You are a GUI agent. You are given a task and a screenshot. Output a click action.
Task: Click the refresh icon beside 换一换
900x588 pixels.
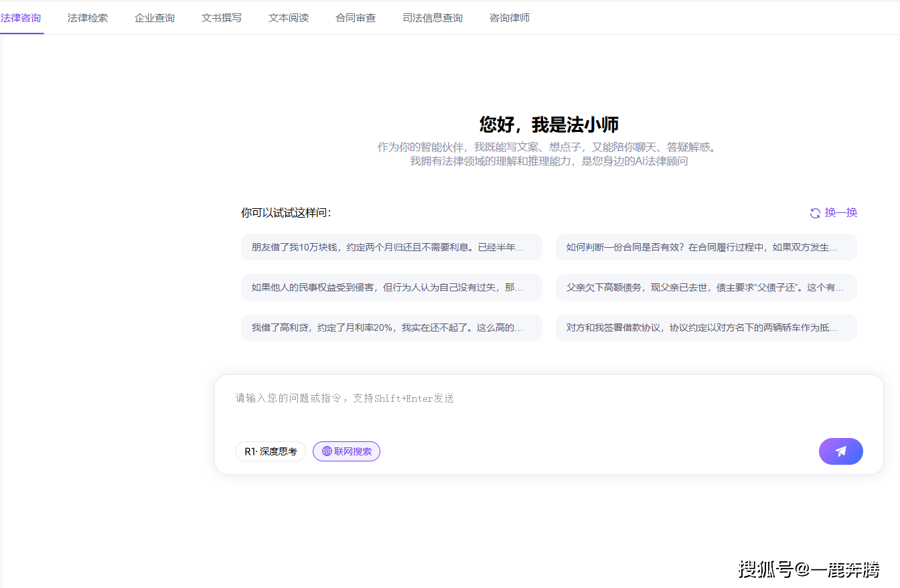pos(815,213)
